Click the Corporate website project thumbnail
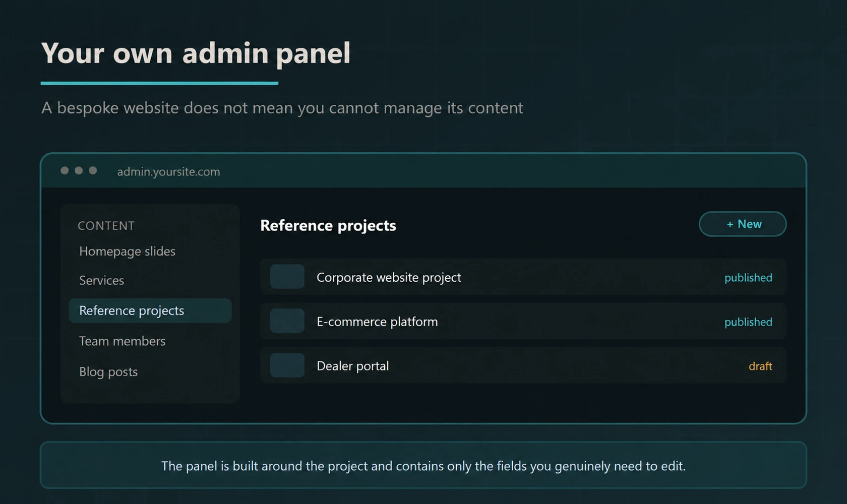 click(x=287, y=277)
